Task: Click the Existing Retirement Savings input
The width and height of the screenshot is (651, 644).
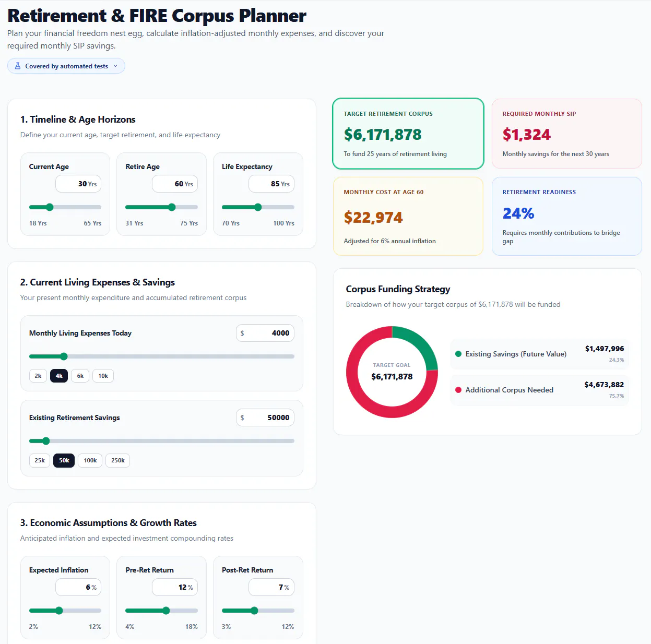Action: (265, 418)
